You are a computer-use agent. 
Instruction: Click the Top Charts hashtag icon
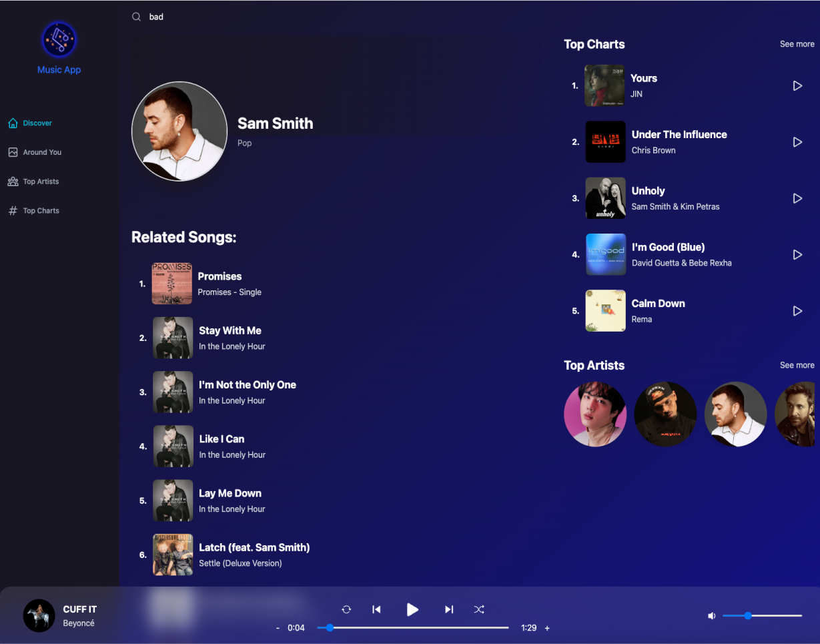tap(13, 211)
